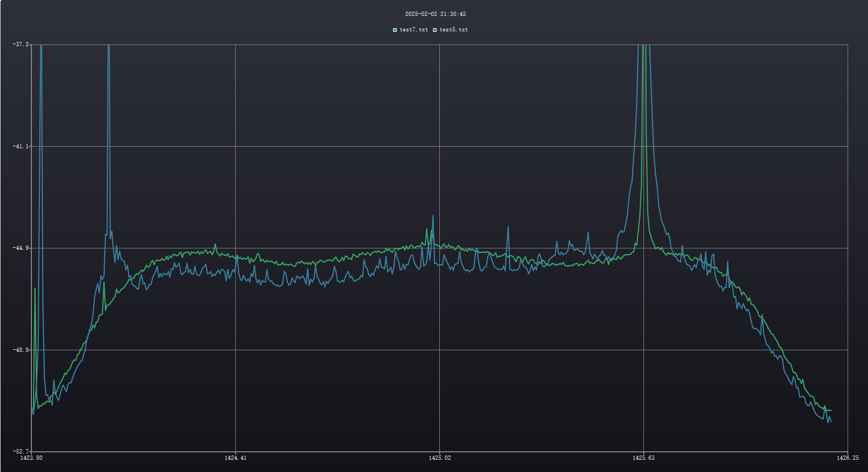Toggle the test5.txt series label
868x472 pixels.
pyautogui.click(x=454, y=30)
